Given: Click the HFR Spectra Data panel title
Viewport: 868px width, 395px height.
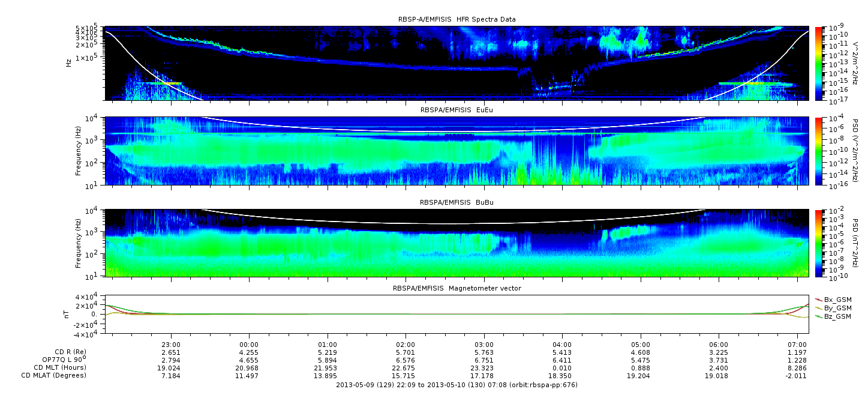Looking at the screenshot, I should (x=456, y=20).
